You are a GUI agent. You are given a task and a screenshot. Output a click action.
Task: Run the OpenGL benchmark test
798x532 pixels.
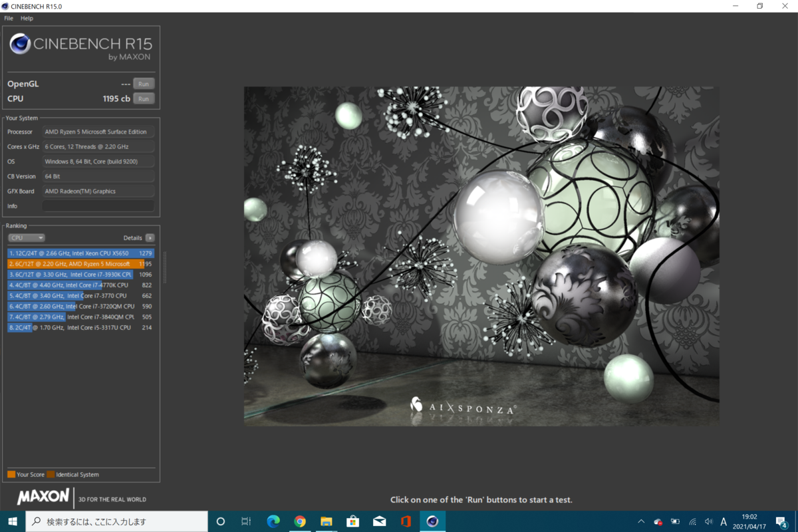pos(144,84)
